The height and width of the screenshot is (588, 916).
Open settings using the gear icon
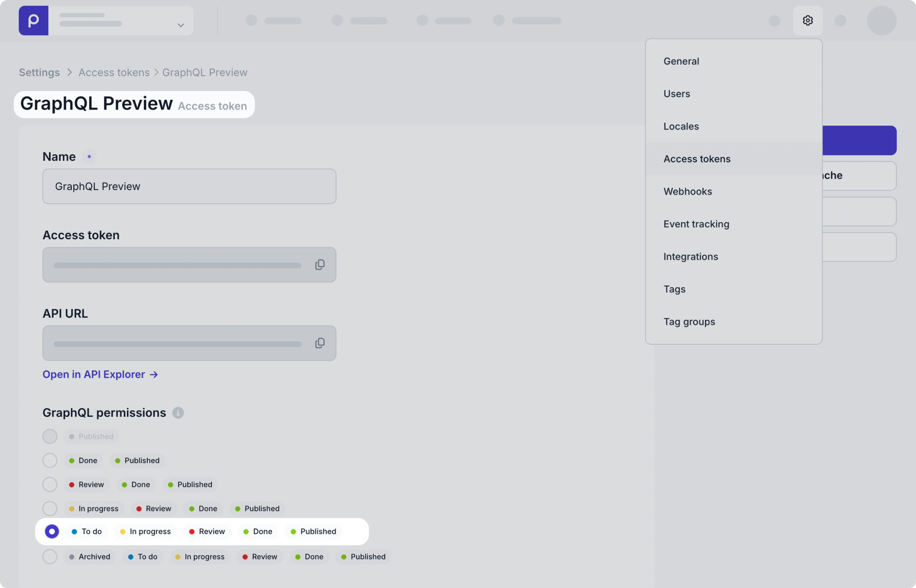808,20
